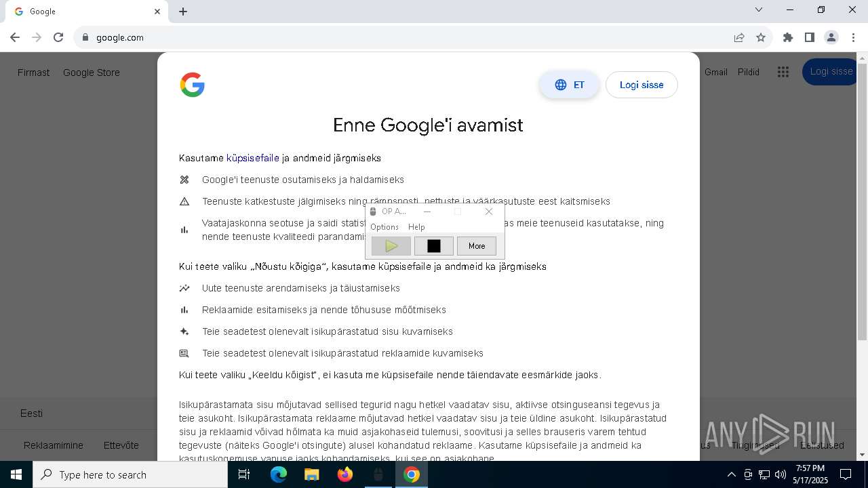Open the küpsisefaile link
The height and width of the screenshot is (488, 868).
pos(253,158)
